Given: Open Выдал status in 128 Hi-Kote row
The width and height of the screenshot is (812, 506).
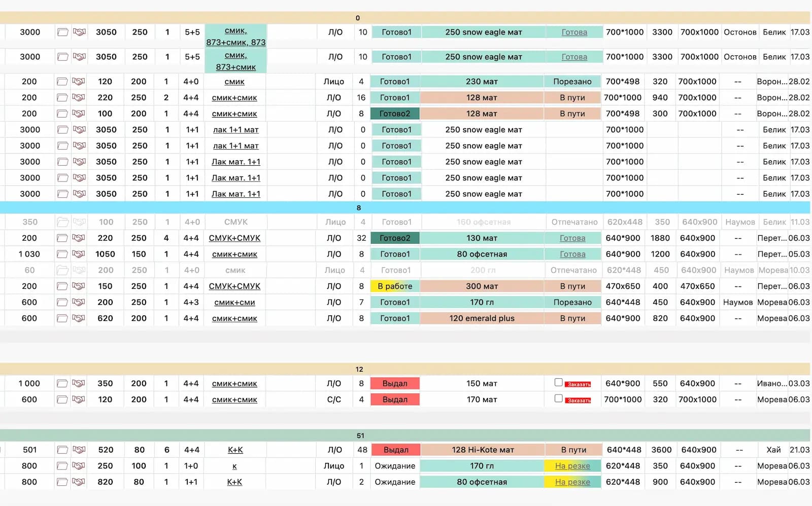Looking at the screenshot, I should click(x=395, y=450).
